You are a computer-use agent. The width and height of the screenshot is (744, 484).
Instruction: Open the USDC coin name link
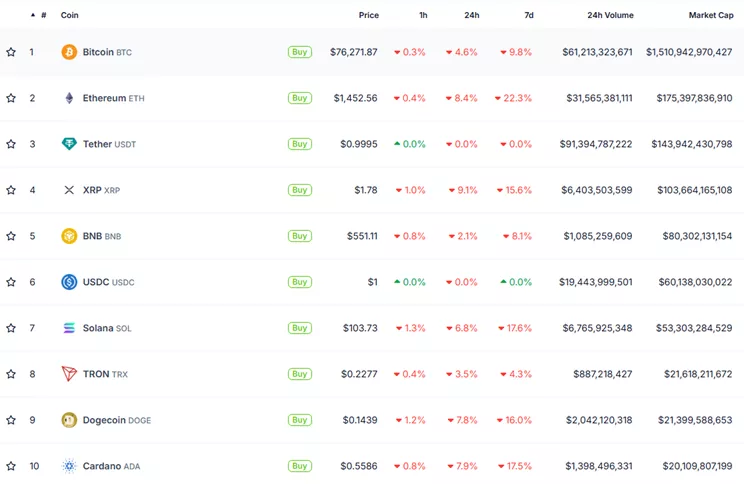coord(97,282)
